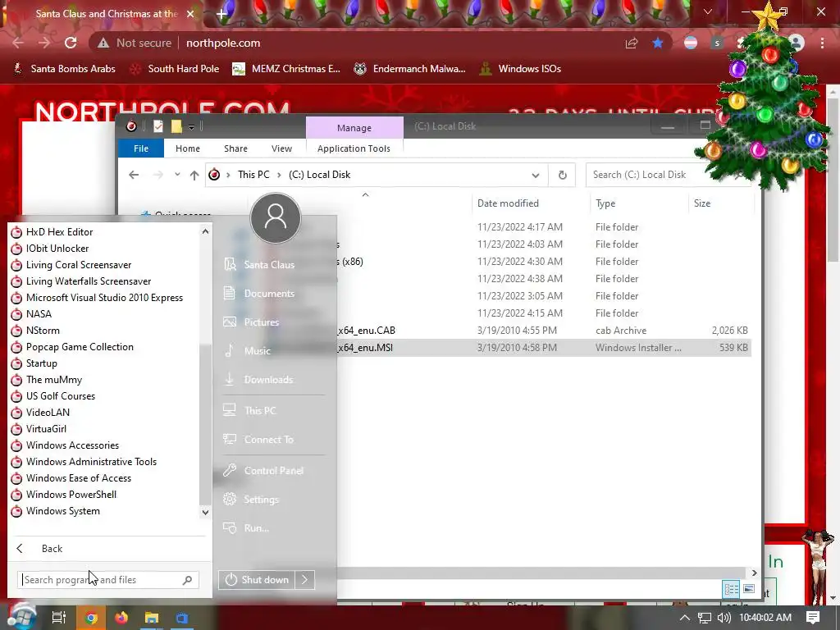Screen dimensions: 840x630
Task: Open This PC from the start menu
Action: 260,410
